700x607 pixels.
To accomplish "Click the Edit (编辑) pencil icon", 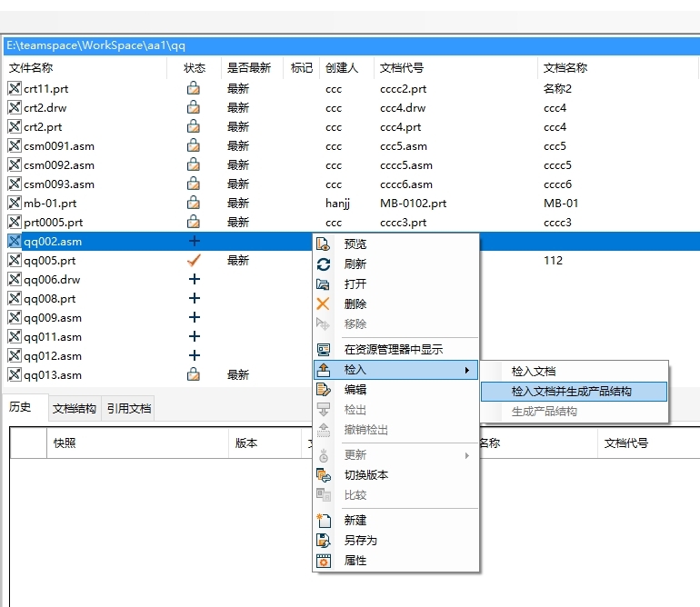I will 324,390.
